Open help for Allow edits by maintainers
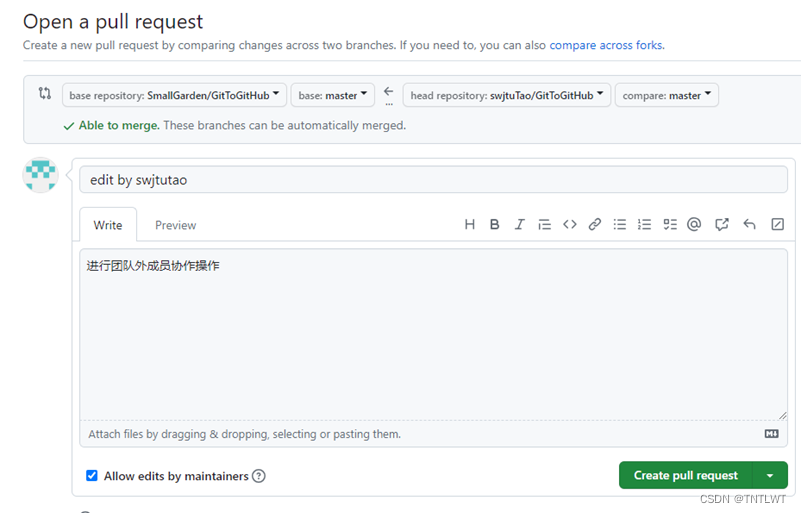Viewport: 801px width, 513px height. click(259, 476)
